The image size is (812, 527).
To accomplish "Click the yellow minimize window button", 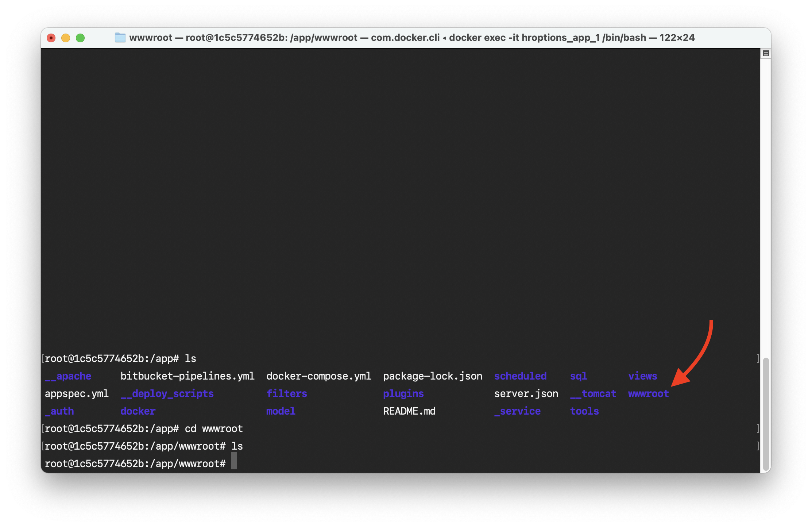I will [66, 38].
